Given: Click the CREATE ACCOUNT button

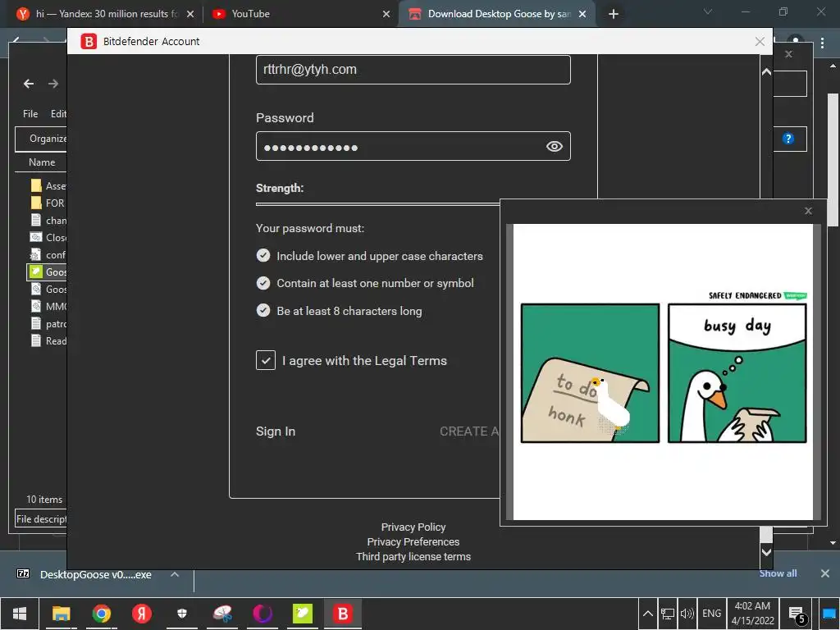Looking at the screenshot, I should [x=469, y=431].
